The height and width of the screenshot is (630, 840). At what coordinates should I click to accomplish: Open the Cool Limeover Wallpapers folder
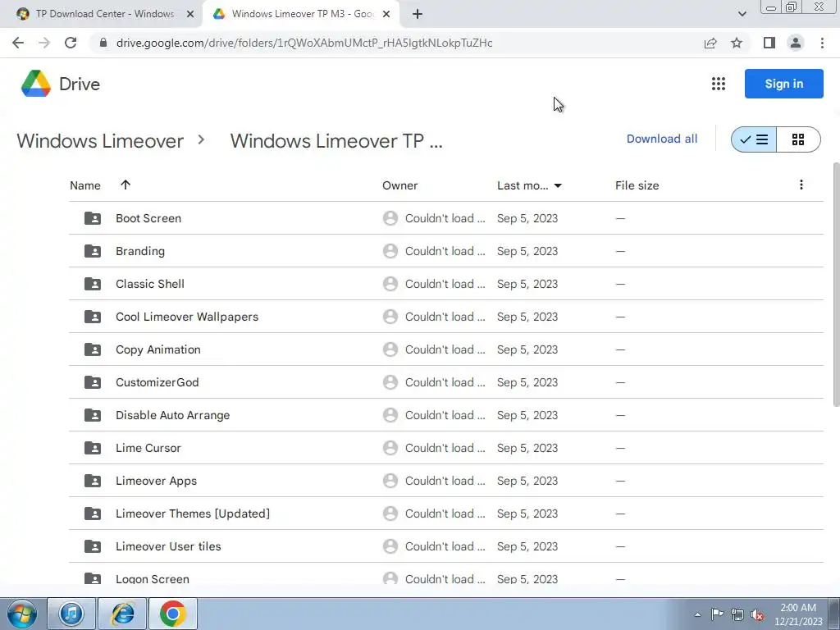pos(187,317)
